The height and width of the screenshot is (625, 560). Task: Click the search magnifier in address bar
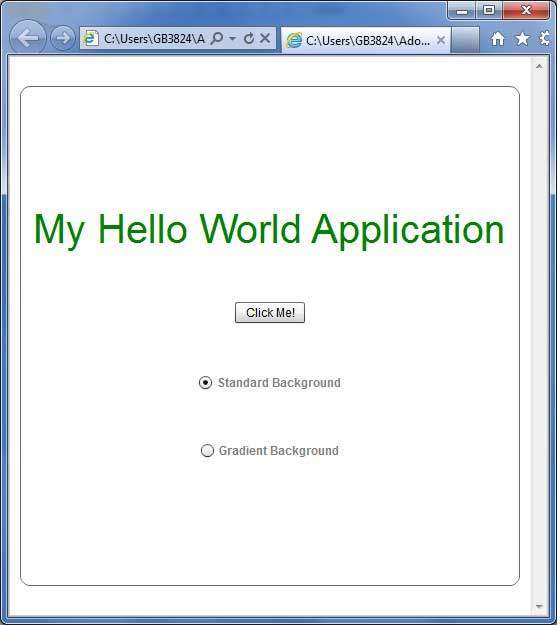point(217,39)
